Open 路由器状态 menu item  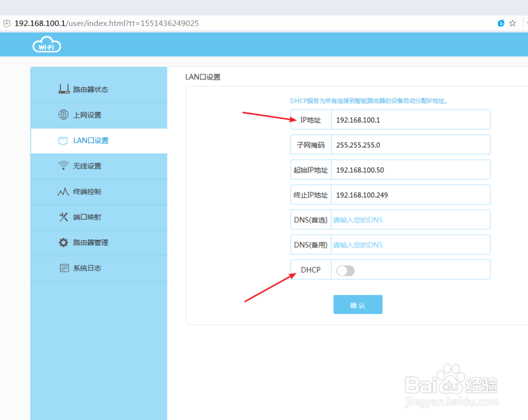click(99, 90)
